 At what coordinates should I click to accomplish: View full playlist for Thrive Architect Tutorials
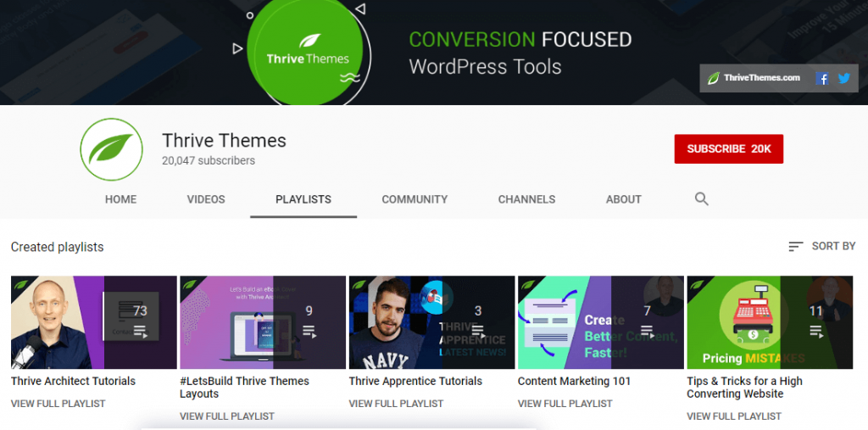[x=58, y=404]
